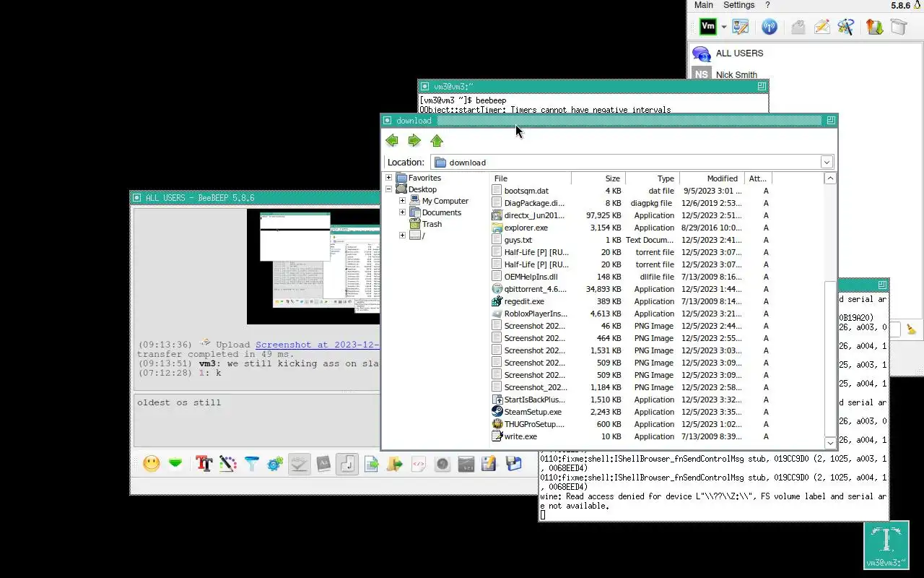The height and width of the screenshot is (578, 924).
Task: Go forward with the green right arrow in file manager
Action: [414, 140]
